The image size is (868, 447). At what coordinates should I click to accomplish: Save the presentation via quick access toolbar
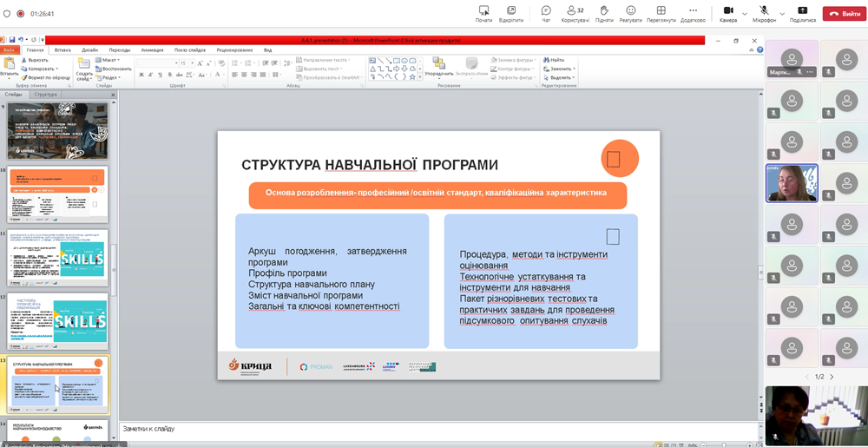click(x=11, y=40)
